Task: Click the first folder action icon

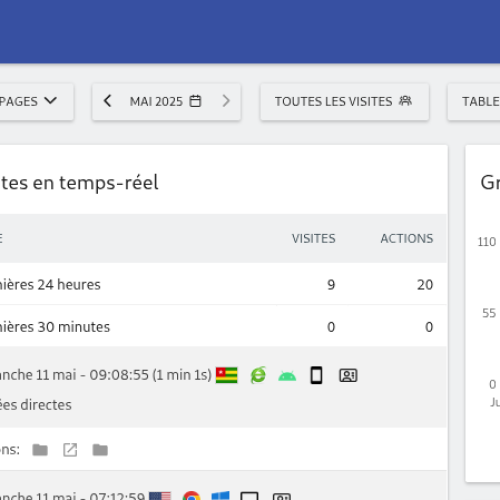Action: [40, 450]
